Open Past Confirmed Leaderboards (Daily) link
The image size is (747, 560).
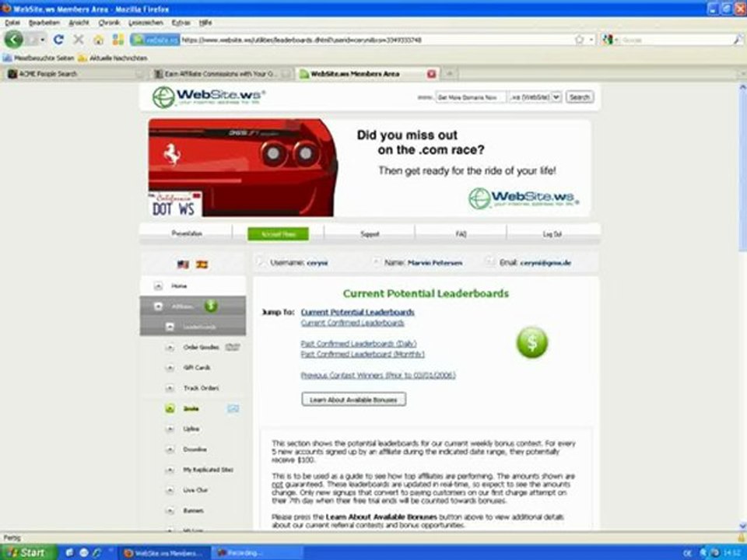click(x=359, y=343)
